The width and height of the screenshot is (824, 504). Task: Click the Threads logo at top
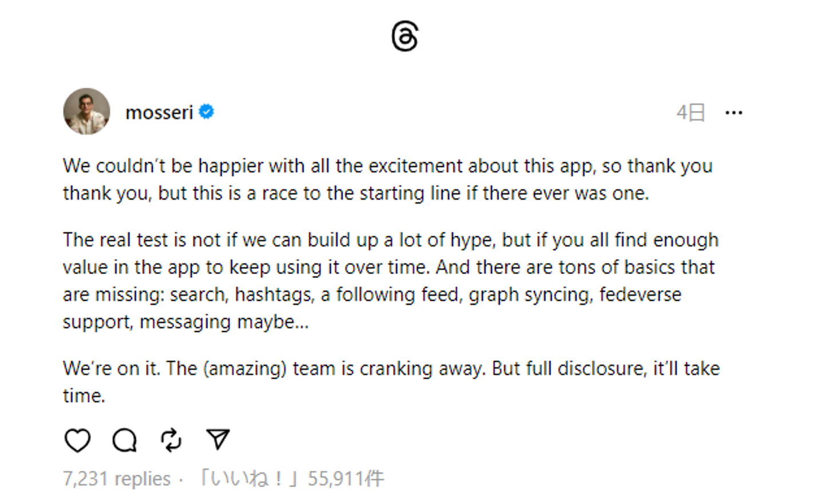point(405,37)
